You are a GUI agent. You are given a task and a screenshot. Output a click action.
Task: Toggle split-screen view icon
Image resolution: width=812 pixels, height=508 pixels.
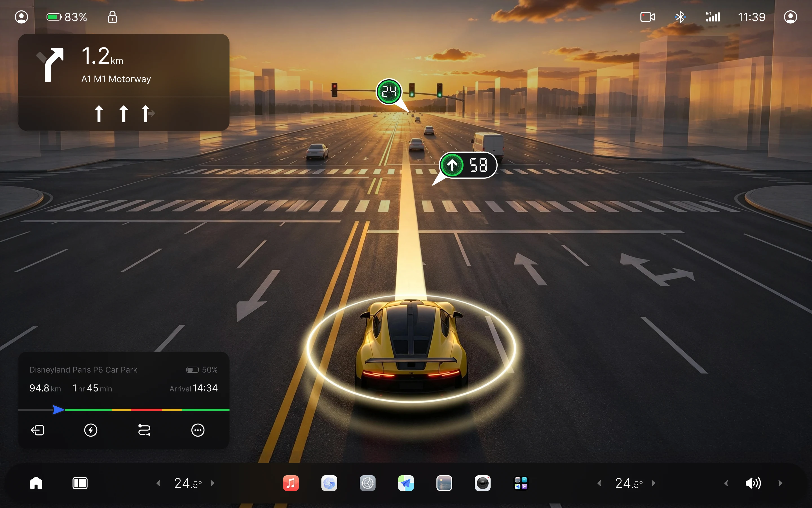coord(80,483)
